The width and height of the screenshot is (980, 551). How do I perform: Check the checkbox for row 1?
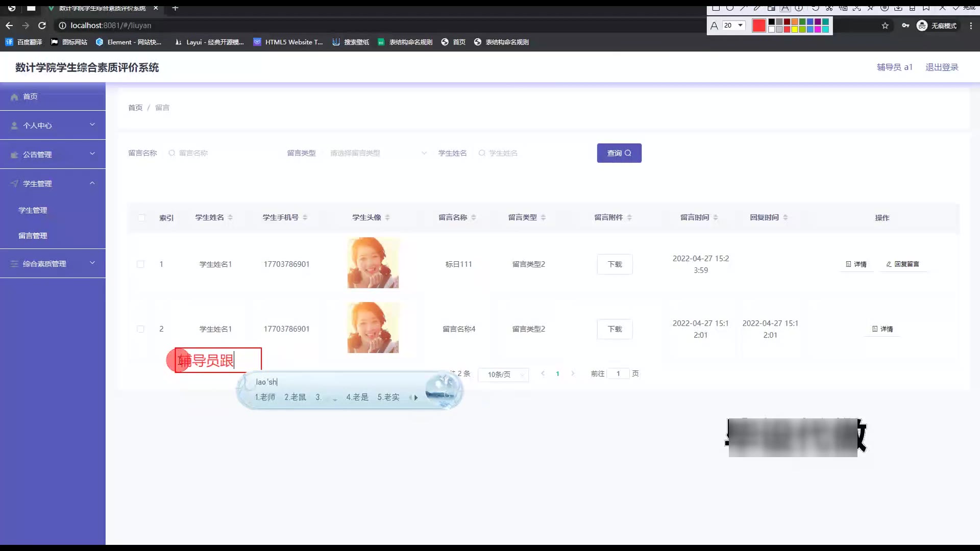pos(140,264)
